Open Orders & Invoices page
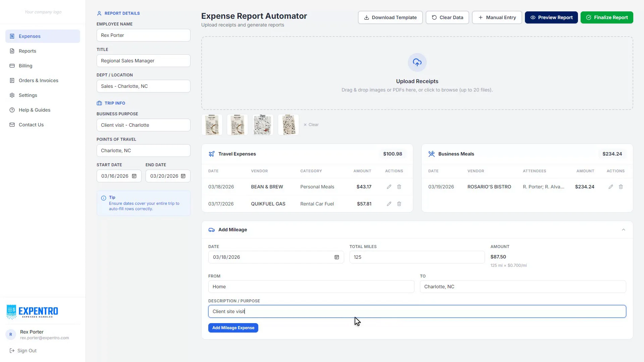The image size is (644, 362). [43, 80]
